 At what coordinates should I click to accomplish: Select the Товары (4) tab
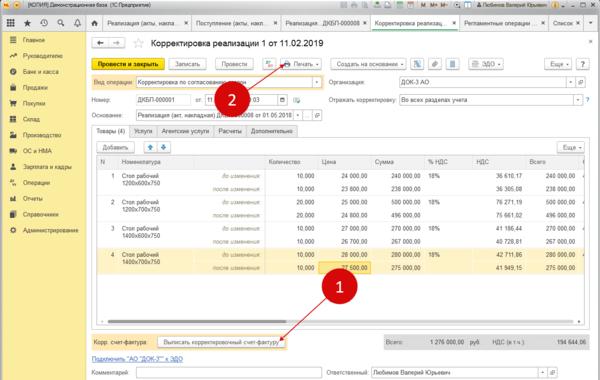111,131
